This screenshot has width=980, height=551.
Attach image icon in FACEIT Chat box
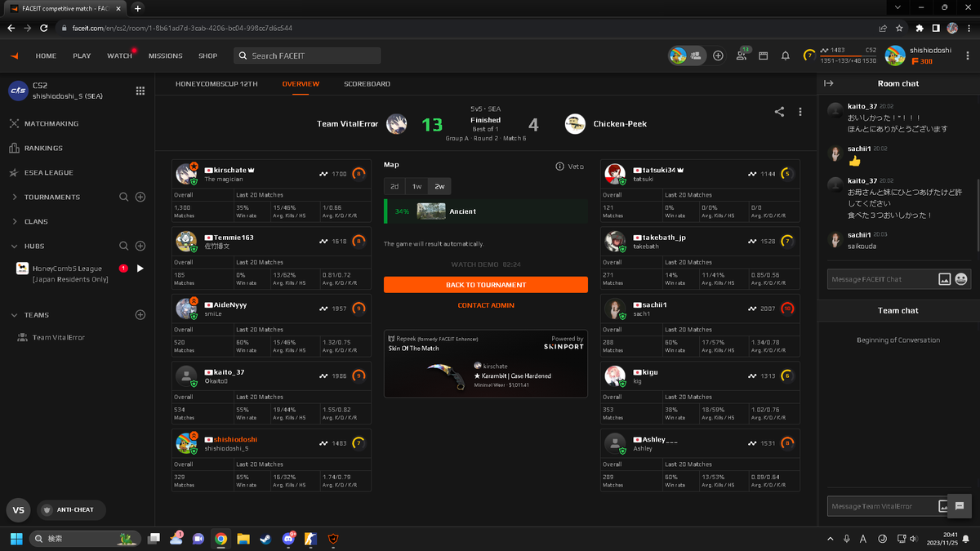[944, 279]
